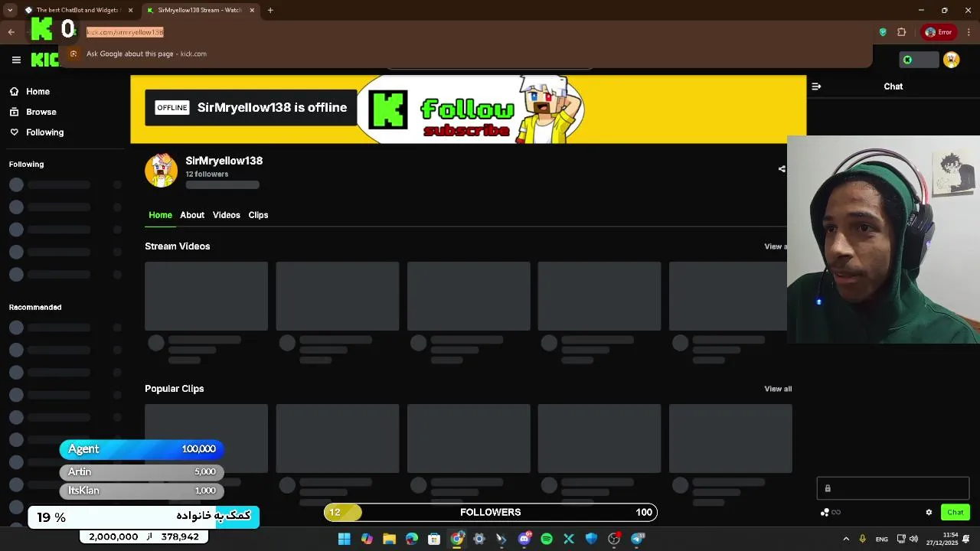
Task: Open File Explorer from taskbar
Action: click(x=389, y=539)
